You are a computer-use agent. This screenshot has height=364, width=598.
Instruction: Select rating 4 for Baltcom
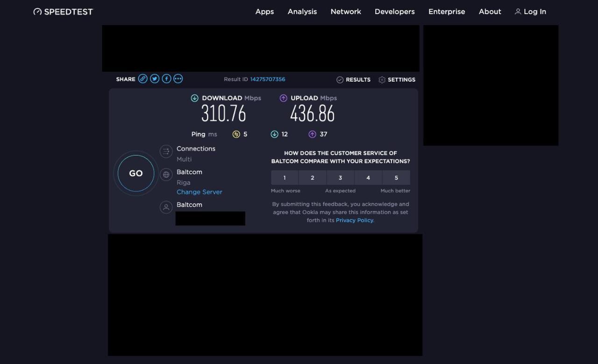pyautogui.click(x=368, y=178)
